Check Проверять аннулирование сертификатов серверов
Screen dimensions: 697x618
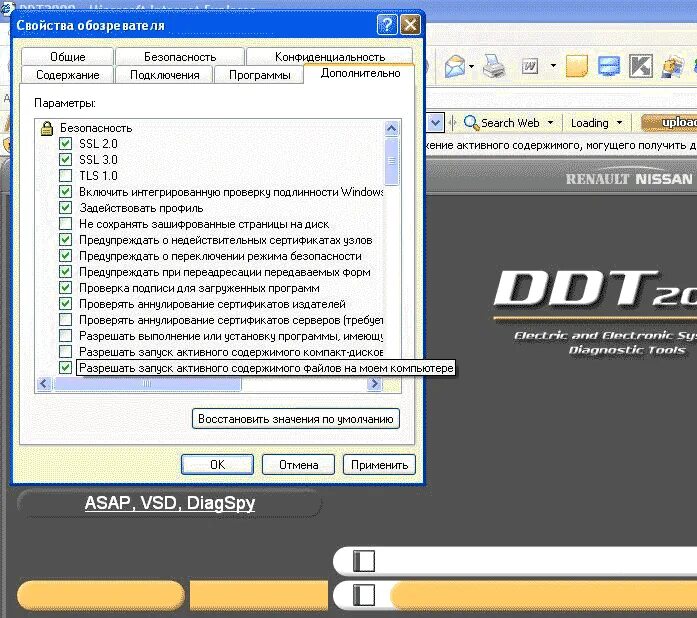click(65, 320)
